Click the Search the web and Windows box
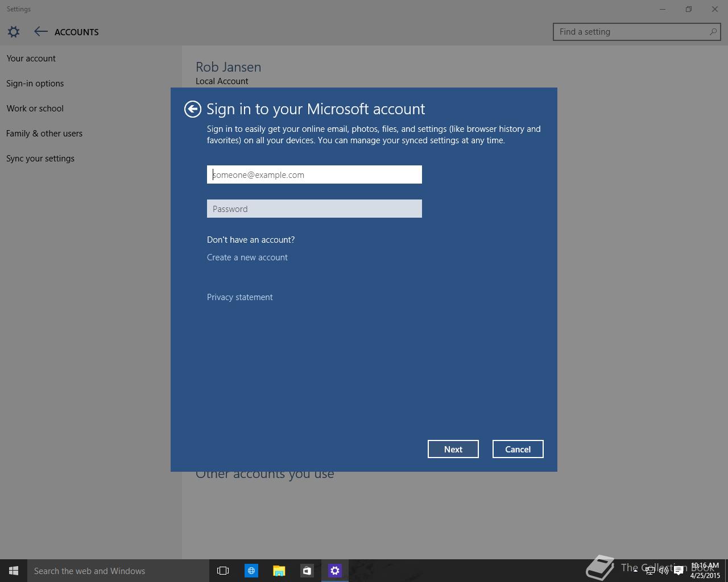The height and width of the screenshot is (582, 728). tap(117, 571)
